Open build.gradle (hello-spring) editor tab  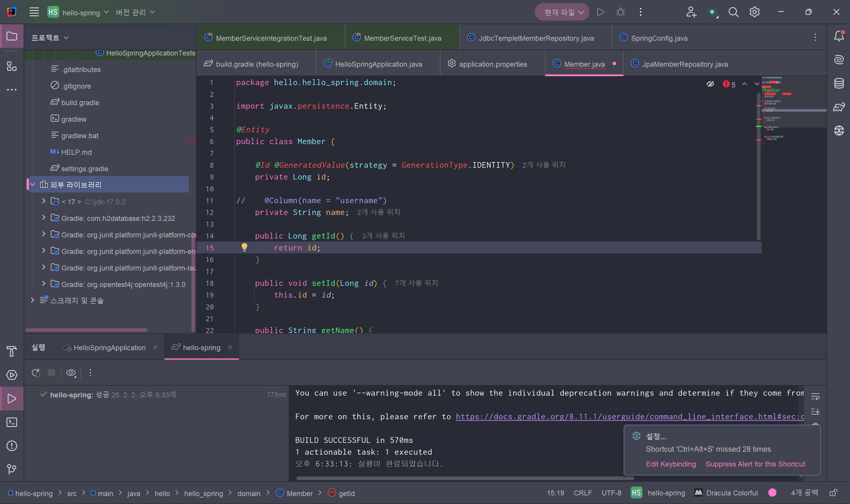(x=256, y=64)
